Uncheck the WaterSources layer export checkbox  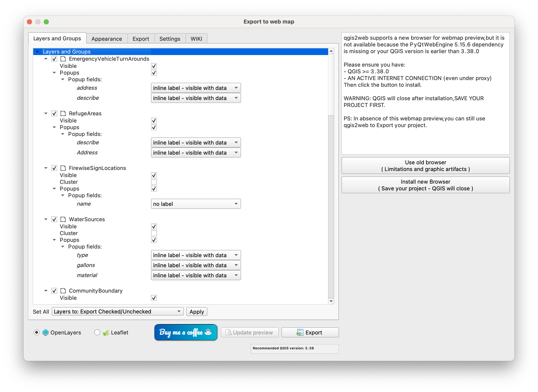point(54,219)
